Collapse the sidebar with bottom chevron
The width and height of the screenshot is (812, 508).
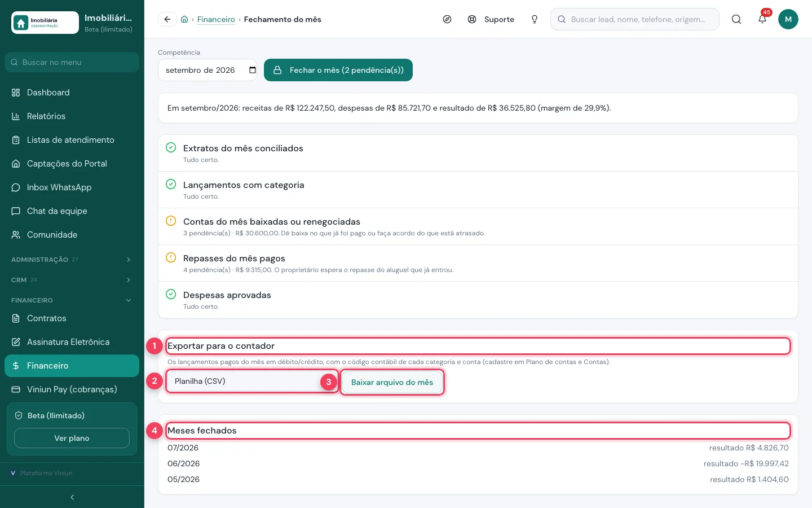pos(72,497)
